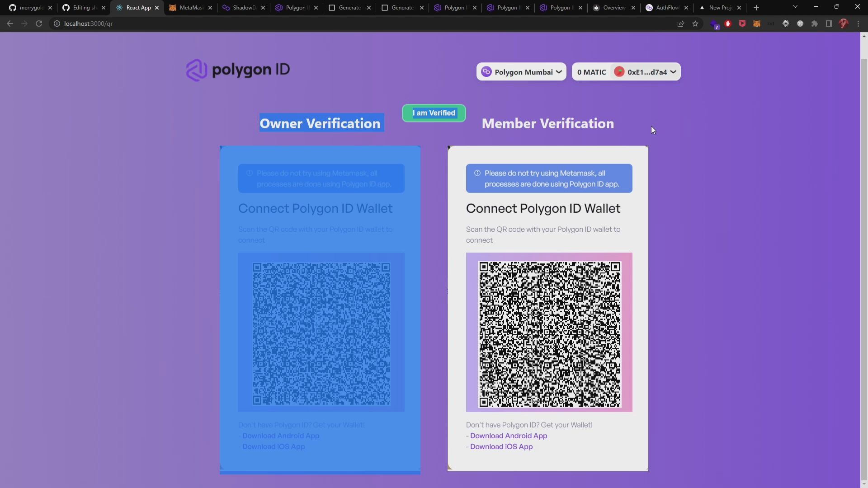Switch to the ShadowD tab

(243, 8)
